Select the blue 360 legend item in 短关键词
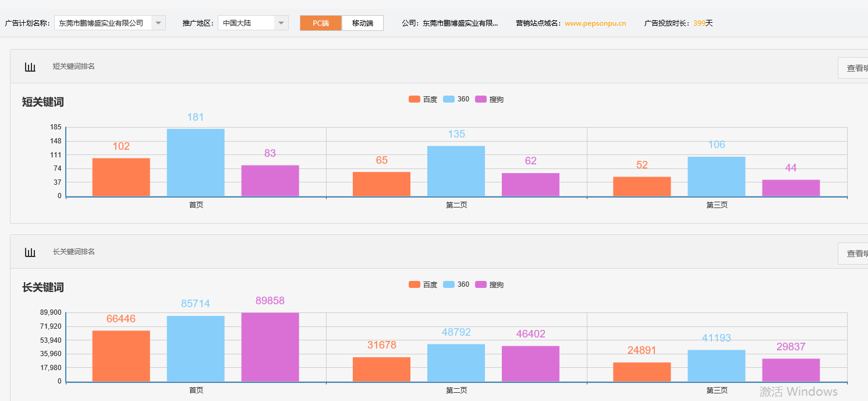 [458, 99]
